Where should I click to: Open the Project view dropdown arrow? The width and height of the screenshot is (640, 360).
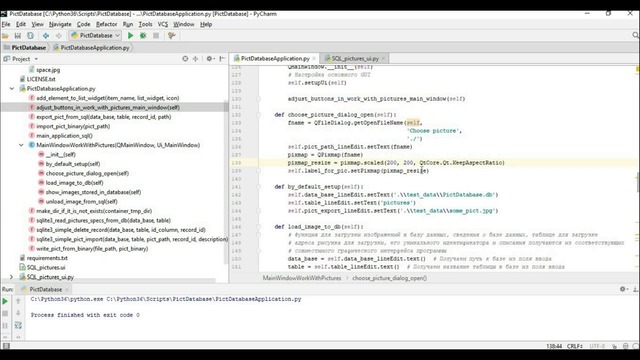(x=36, y=59)
